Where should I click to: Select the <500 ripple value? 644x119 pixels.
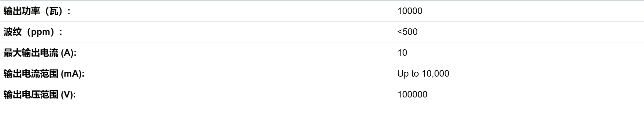(x=407, y=32)
